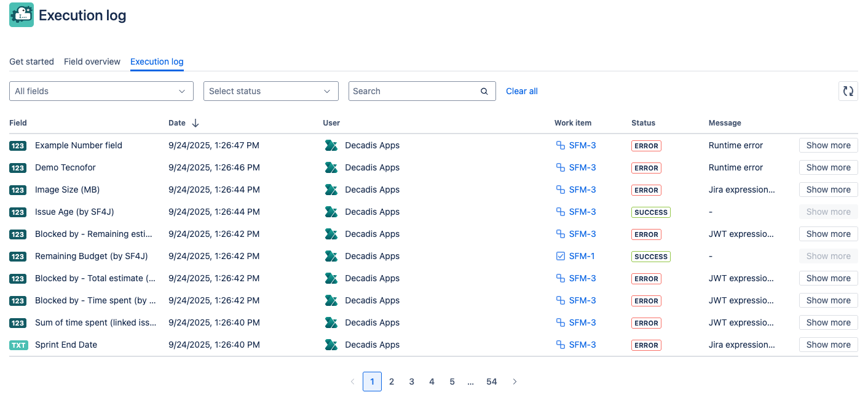The image size is (868, 400).
Task: Show more for Image Size (MB) row
Action: pyautogui.click(x=828, y=190)
